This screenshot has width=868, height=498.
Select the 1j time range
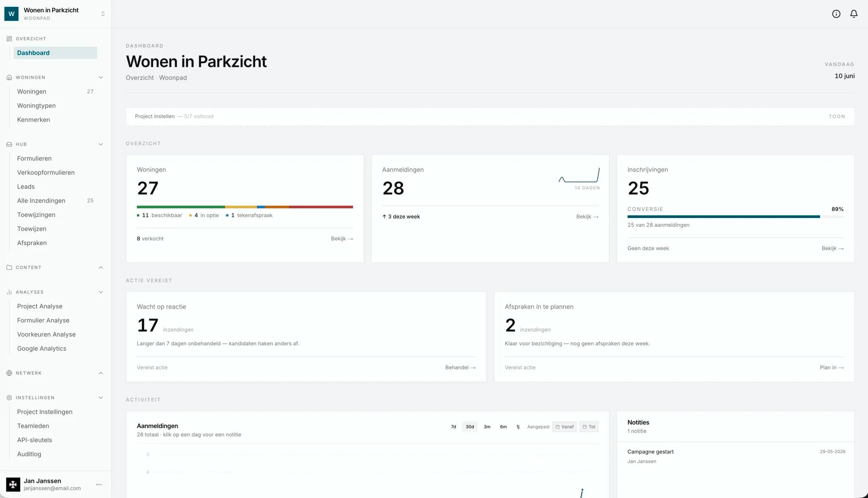point(518,427)
